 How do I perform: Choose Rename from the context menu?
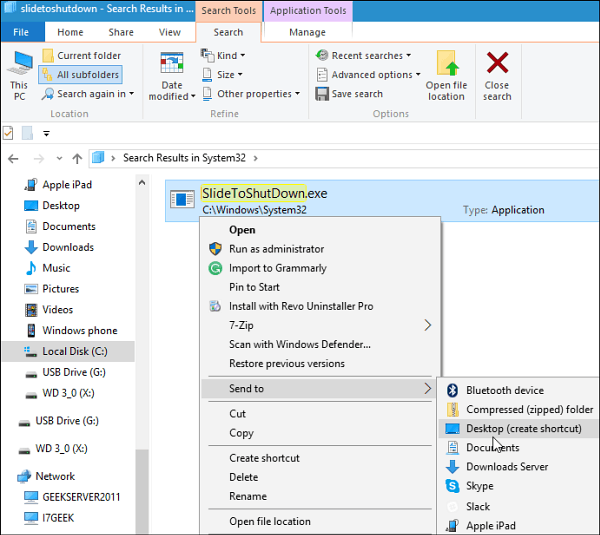[321, 497]
